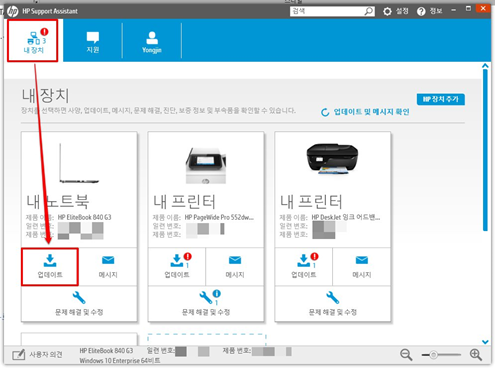Viewport: 495px width, 368px height.
Task: Click the zoom level slider handle
Action: (x=433, y=355)
